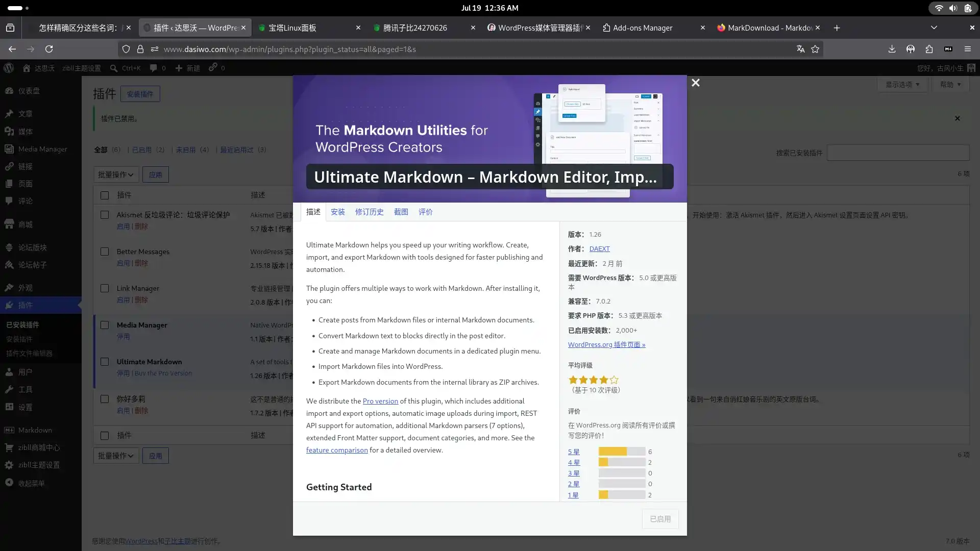This screenshot has width=980, height=551.
Task: Show the list all tabs chevron
Action: pyautogui.click(x=934, y=28)
